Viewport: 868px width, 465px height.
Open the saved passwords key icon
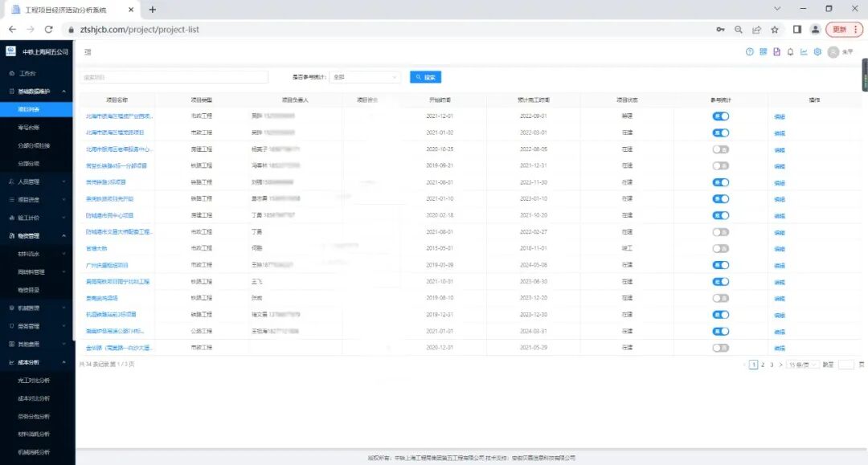coord(720,29)
